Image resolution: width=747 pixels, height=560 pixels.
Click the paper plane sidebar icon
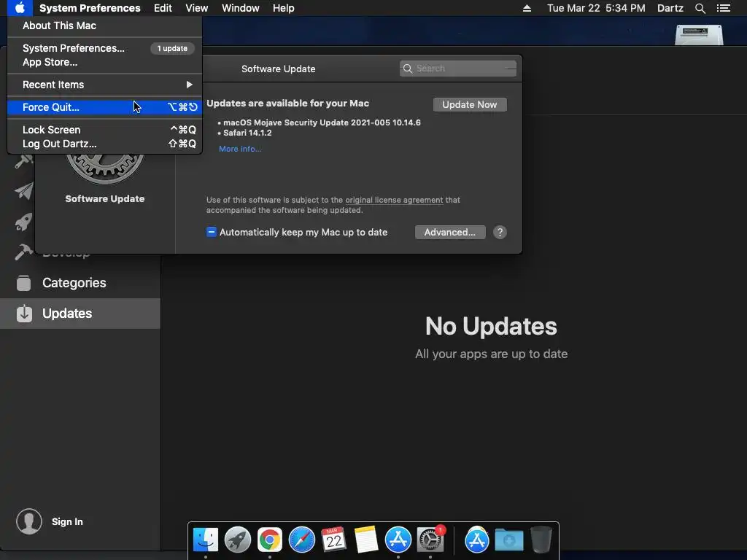point(24,191)
